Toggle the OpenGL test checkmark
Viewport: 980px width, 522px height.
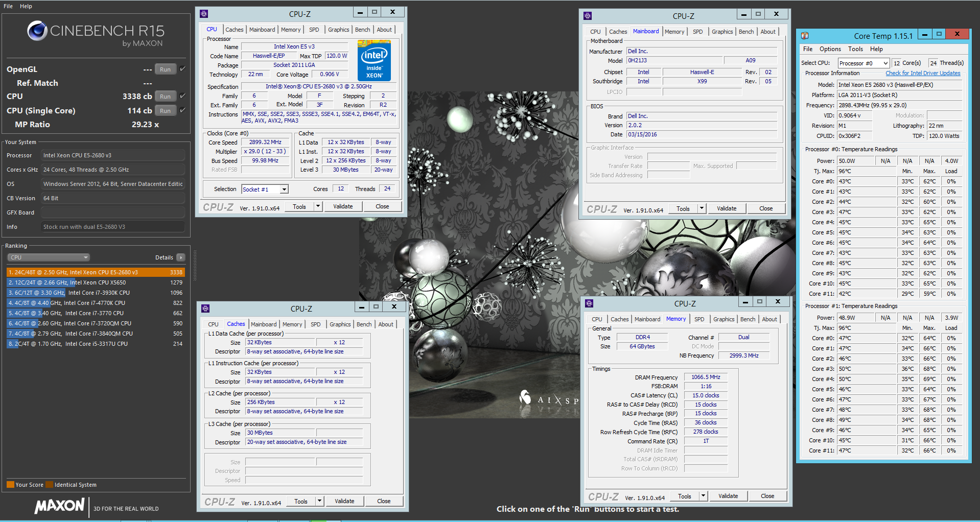pyautogui.click(x=182, y=69)
